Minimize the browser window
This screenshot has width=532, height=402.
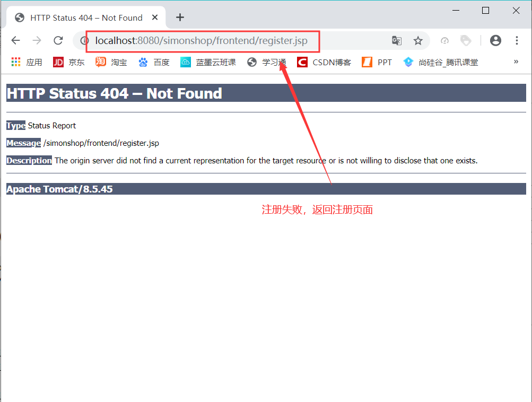456,11
